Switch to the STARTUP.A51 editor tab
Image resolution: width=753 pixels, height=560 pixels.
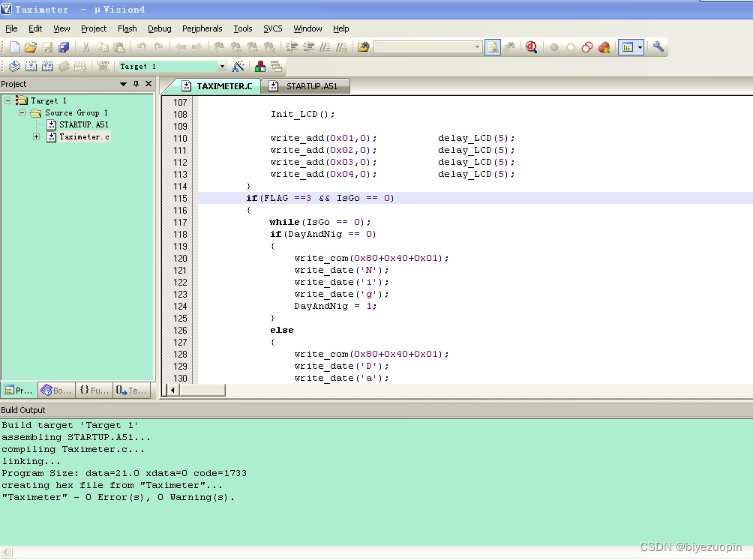click(x=305, y=86)
